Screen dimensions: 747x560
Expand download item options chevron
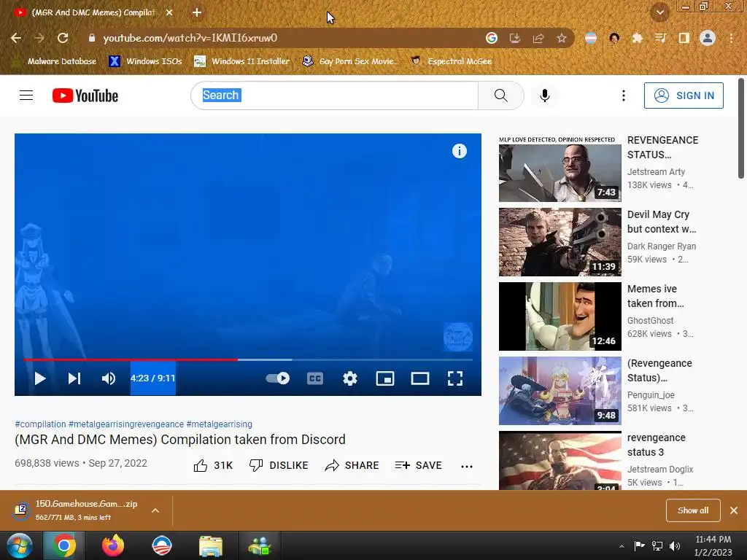pos(155,510)
